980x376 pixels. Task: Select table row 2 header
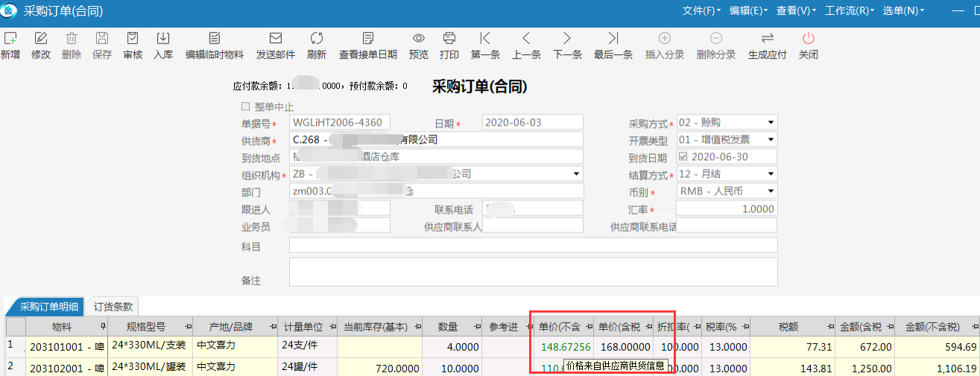click(x=15, y=366)
